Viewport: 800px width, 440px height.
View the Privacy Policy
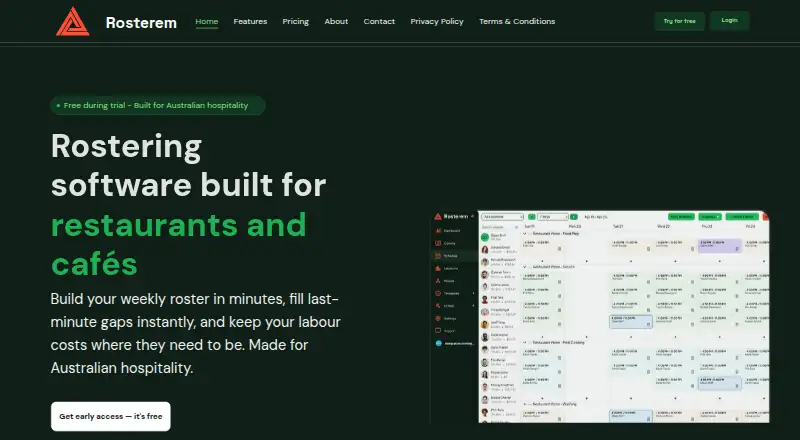point(437,21)
